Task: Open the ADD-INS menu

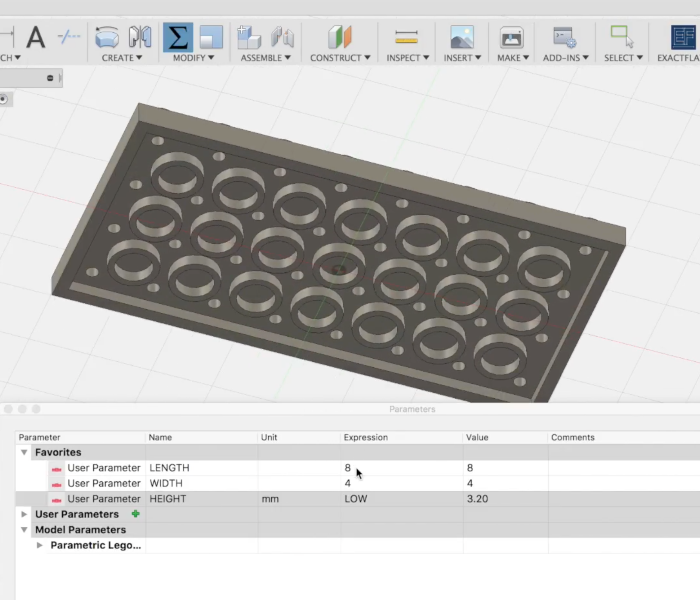Action: 565,58
